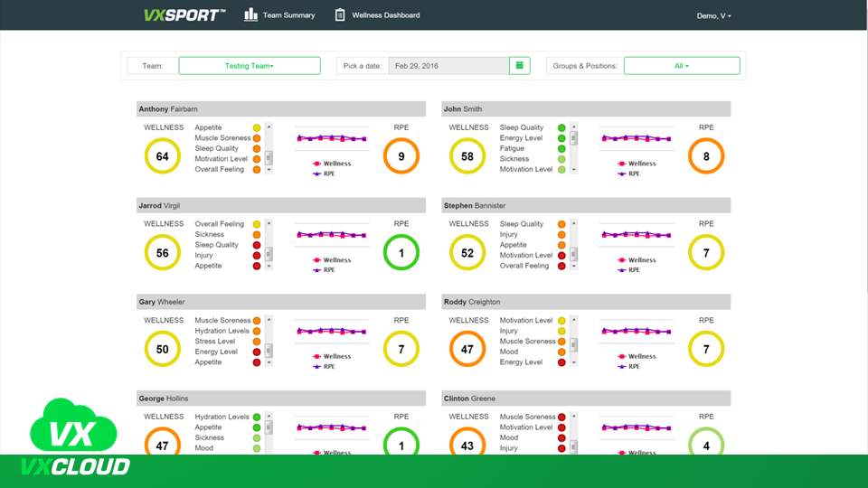Open Anthony Fairbarn's player header
The height and width of the screenshot is (488, 868).
[x=281, y=109]
